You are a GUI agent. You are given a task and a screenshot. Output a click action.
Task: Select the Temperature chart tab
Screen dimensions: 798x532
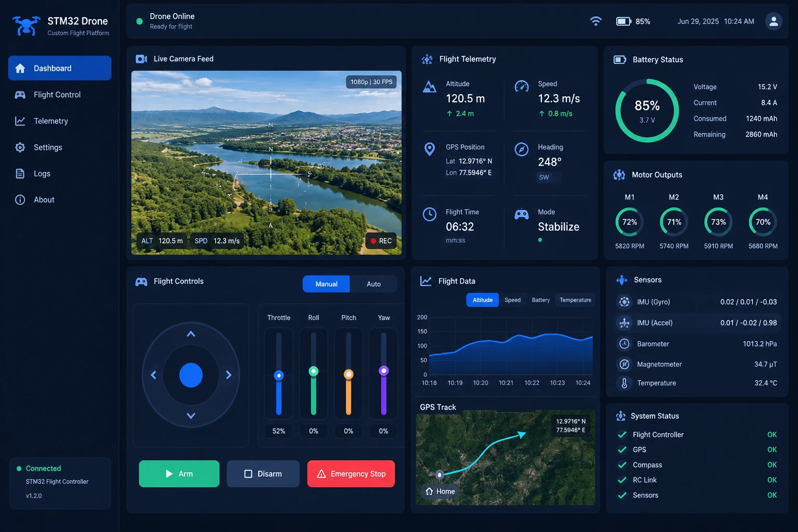576,300
